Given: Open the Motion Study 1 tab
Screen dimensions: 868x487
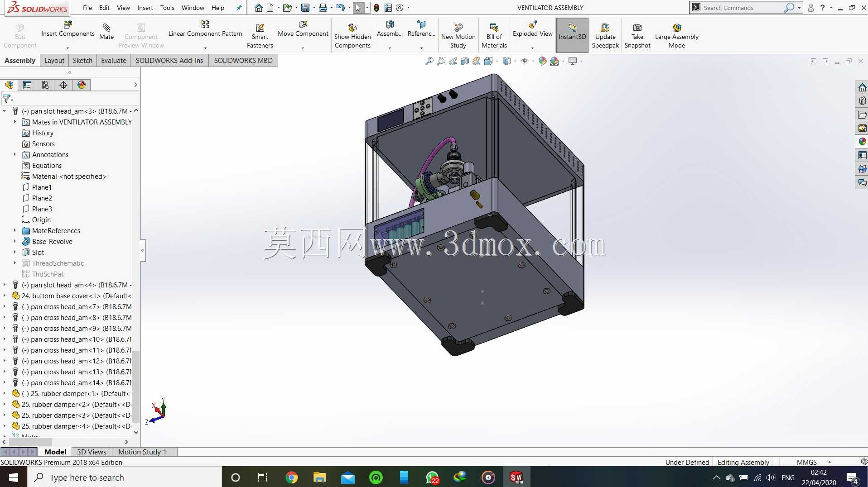Looking at the screenshot, I should (x=142, y=452).
